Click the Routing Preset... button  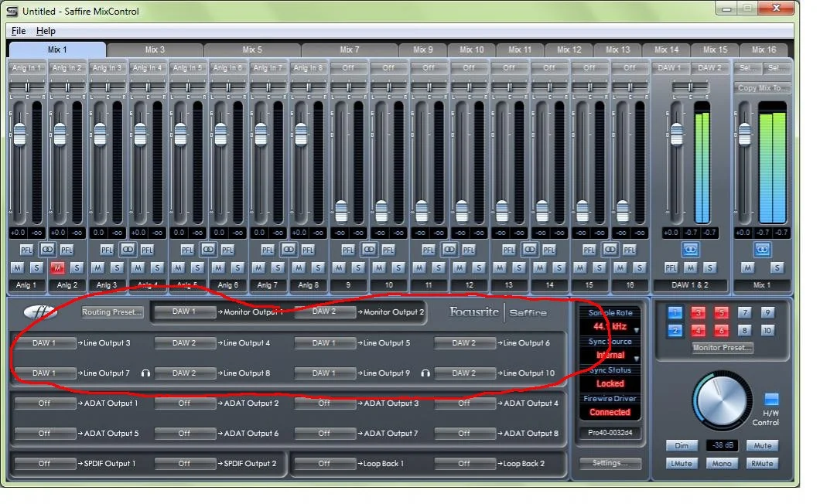(x=112, y=312)
